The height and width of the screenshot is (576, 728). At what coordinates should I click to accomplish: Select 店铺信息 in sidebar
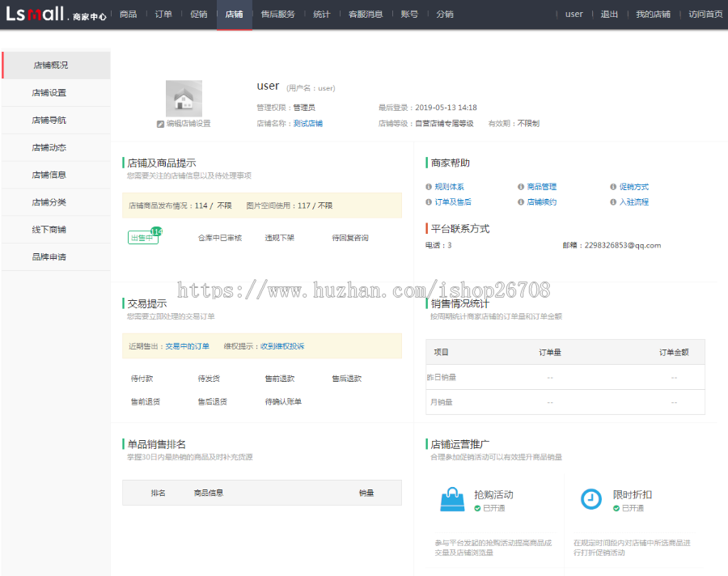[x=56, y=175]
